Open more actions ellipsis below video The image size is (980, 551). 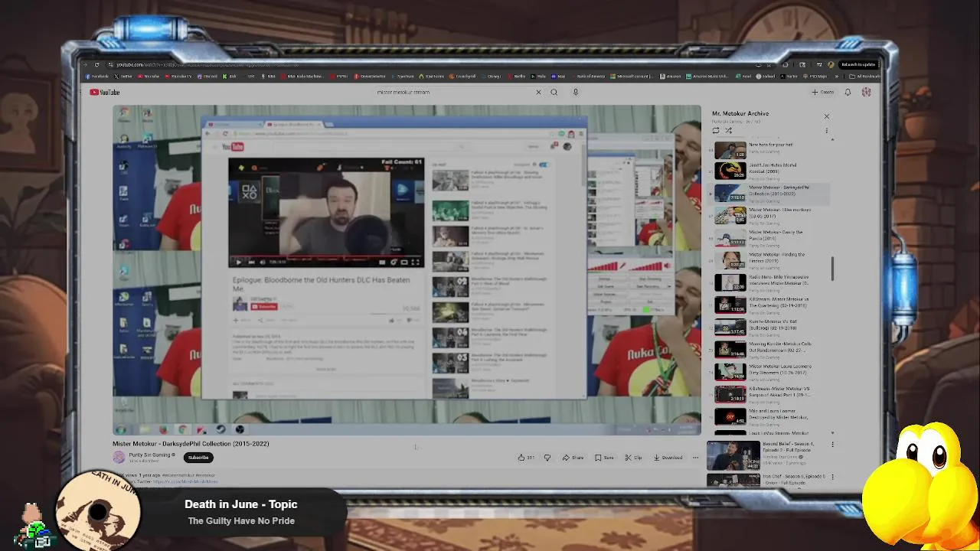click(695, 458)
